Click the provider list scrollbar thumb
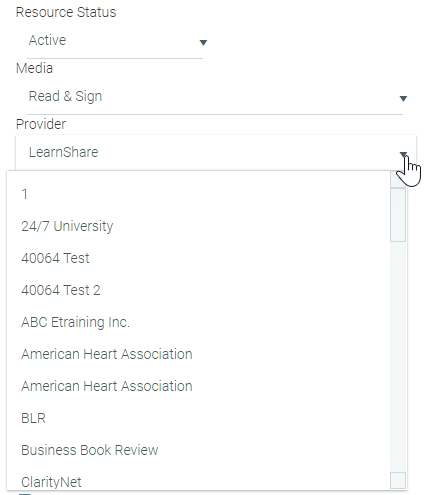427x495 pixels. [398, 215]
